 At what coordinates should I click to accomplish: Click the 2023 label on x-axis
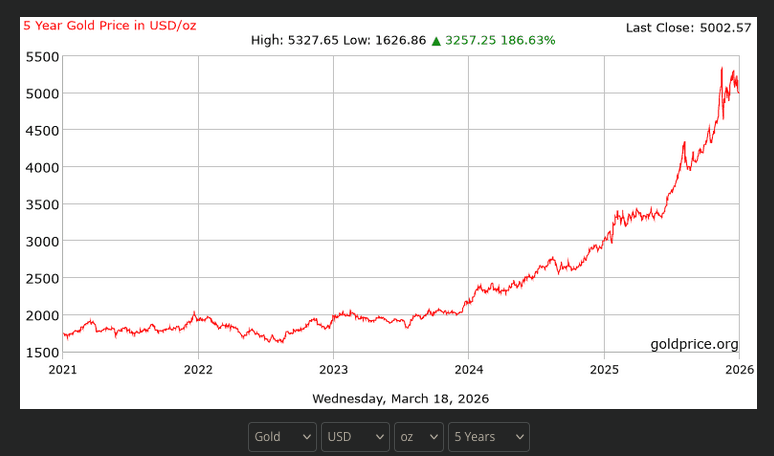(333, 369)
